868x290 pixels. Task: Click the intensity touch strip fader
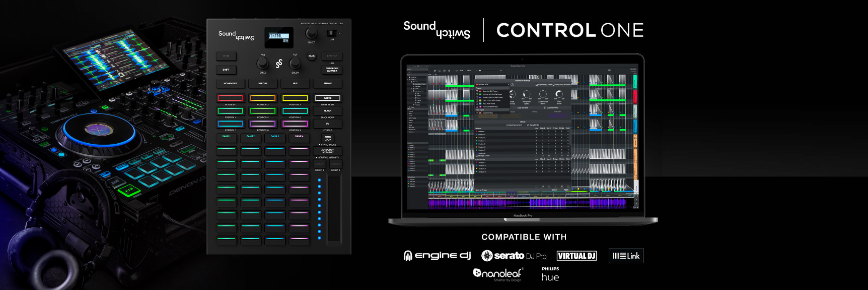coord(334,208)
